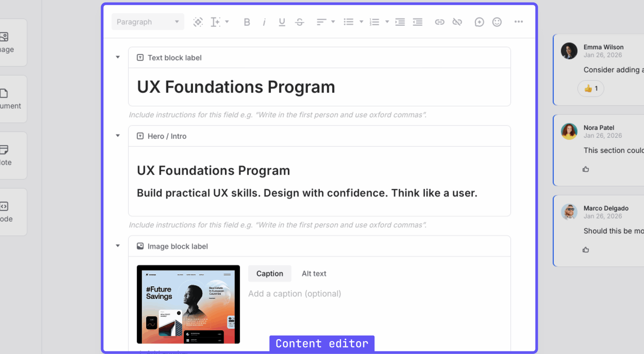Add a comment using the comment bubble icon
This screenshot has width=644, height=354.
479,22
